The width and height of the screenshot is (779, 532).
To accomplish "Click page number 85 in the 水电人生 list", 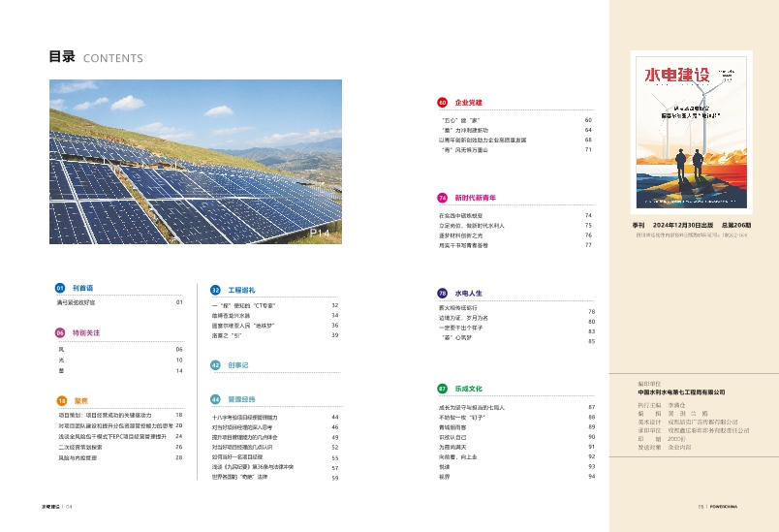I will 592,342.
